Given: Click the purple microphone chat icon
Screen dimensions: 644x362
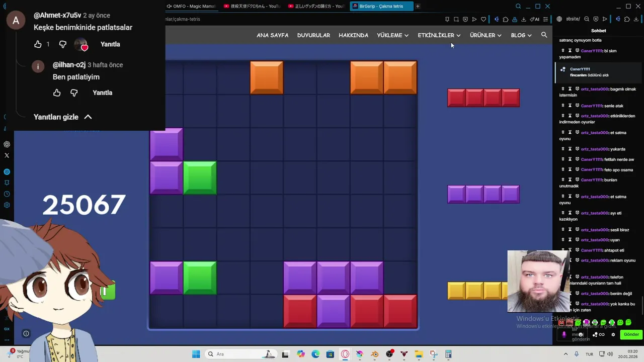Looking at the screenshot, I should 564,334.
